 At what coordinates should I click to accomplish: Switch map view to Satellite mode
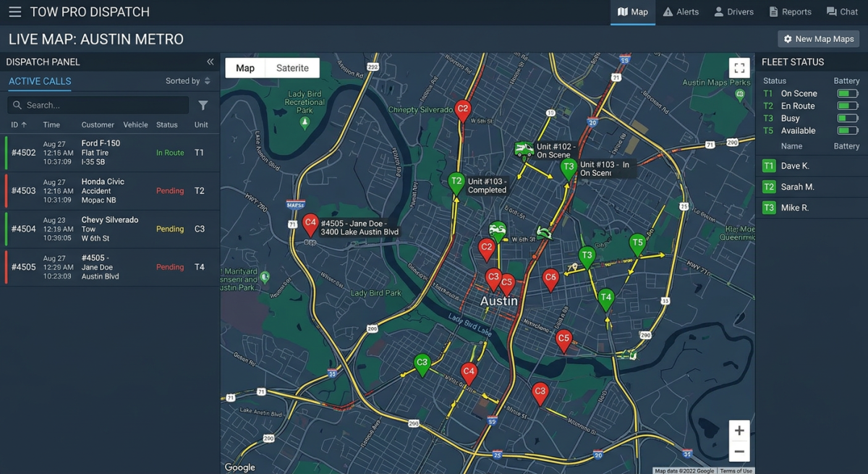(x=292, y=68)
